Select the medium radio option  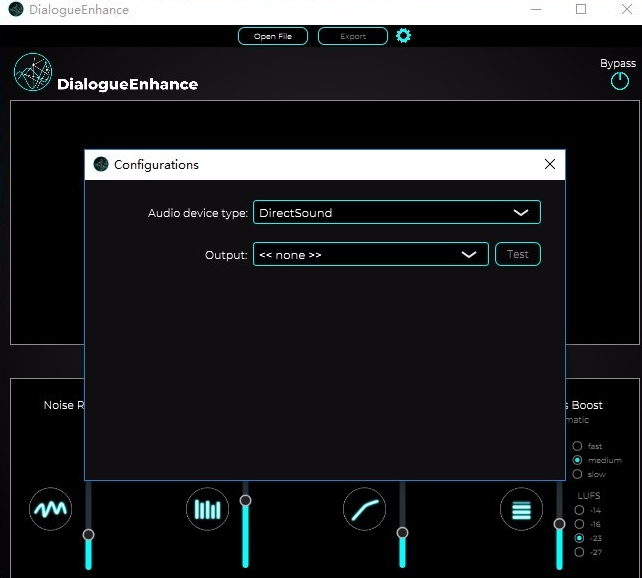click(x=577, y=460)
